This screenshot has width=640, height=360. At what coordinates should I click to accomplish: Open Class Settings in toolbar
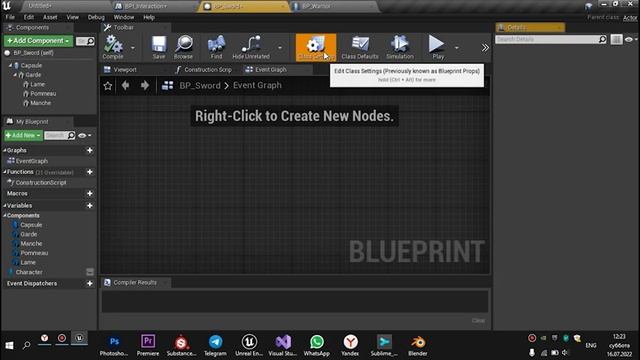(x=316, y=47)
